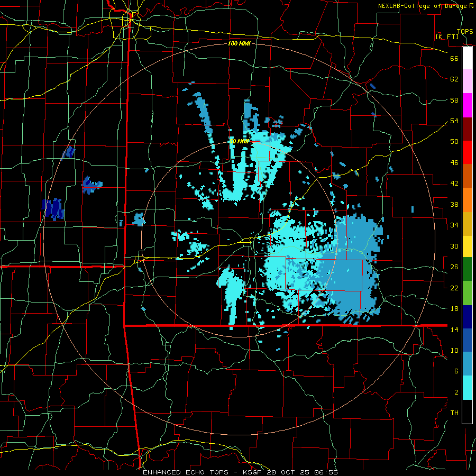Select the dark green legend swatch
The width and height of the screenshot is (476, 476).
click(x=467, y=269)
